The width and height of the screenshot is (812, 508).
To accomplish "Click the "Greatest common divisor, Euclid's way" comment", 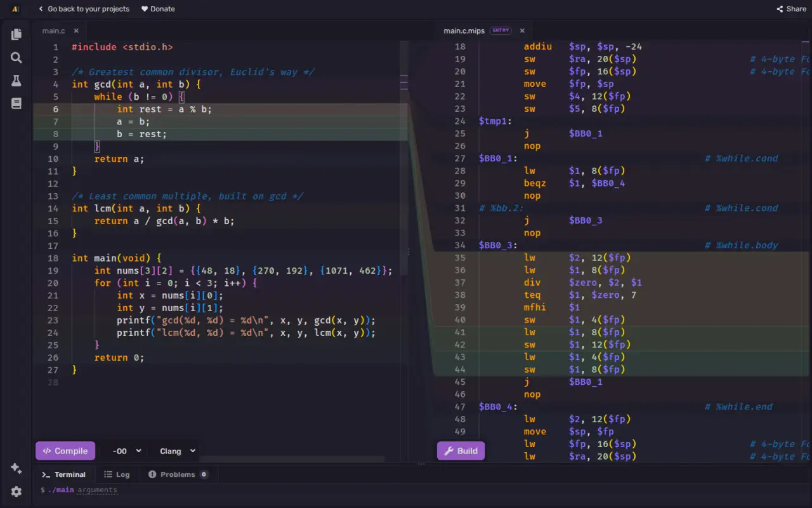I will 193,72.
